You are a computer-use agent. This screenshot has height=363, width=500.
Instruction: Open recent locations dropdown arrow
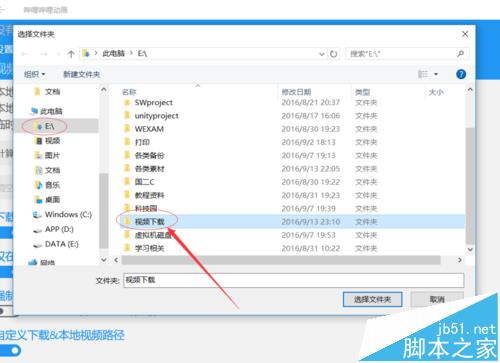(x=58, y=54)
